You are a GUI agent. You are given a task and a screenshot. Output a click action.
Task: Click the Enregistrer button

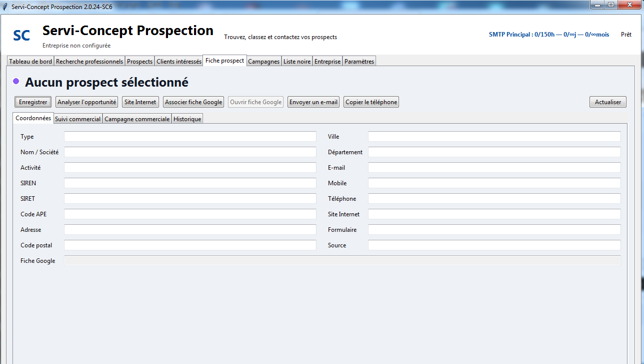pyautogui.click(x=33, y=102)
